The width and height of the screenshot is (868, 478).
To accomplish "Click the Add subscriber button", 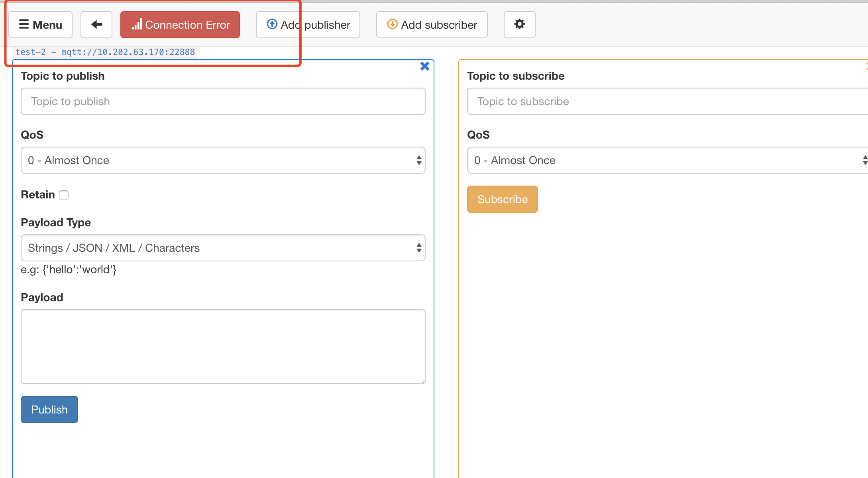I will tap(432, 24).
